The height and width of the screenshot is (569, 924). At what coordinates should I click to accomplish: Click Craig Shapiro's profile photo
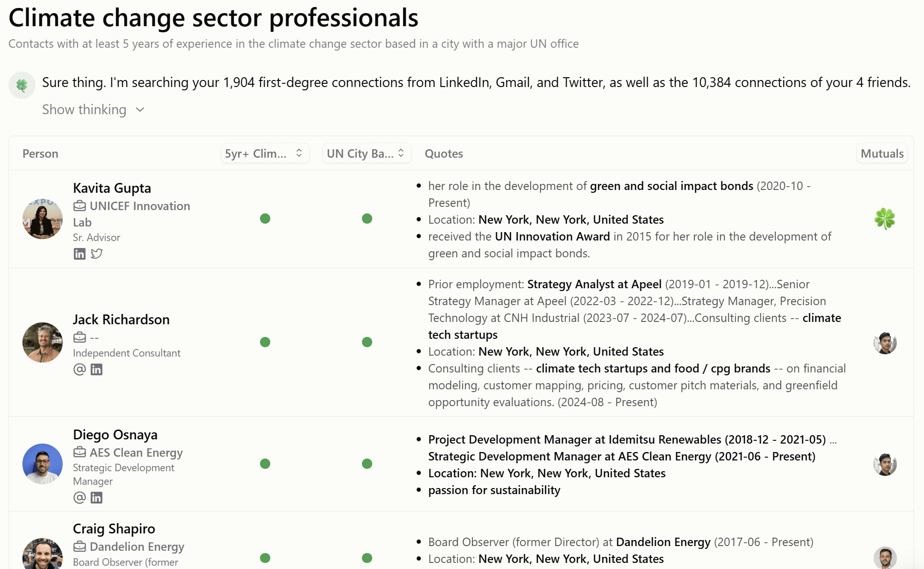43,554
